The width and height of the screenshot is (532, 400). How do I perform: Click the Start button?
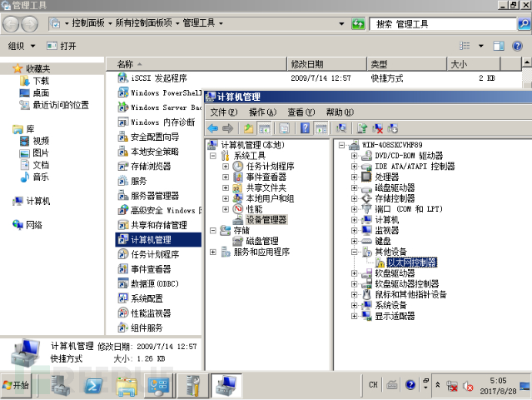pyautogui.click(x=16, y=385)
